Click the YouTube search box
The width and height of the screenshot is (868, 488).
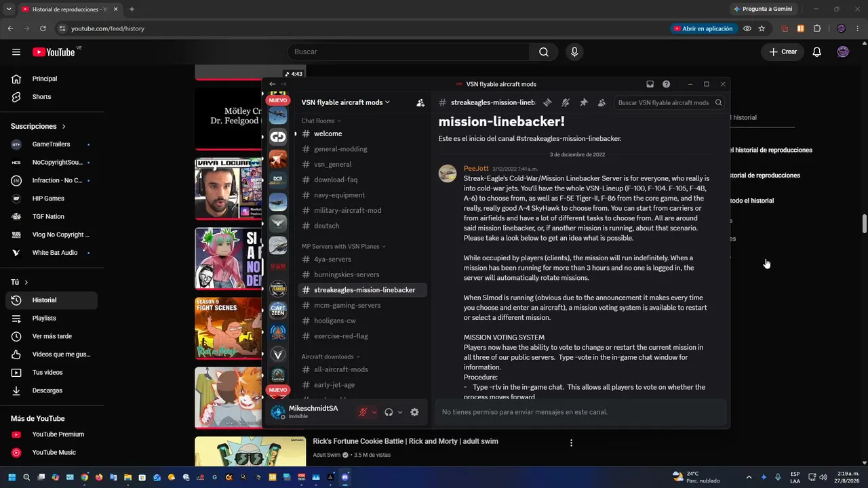point(409,52)
